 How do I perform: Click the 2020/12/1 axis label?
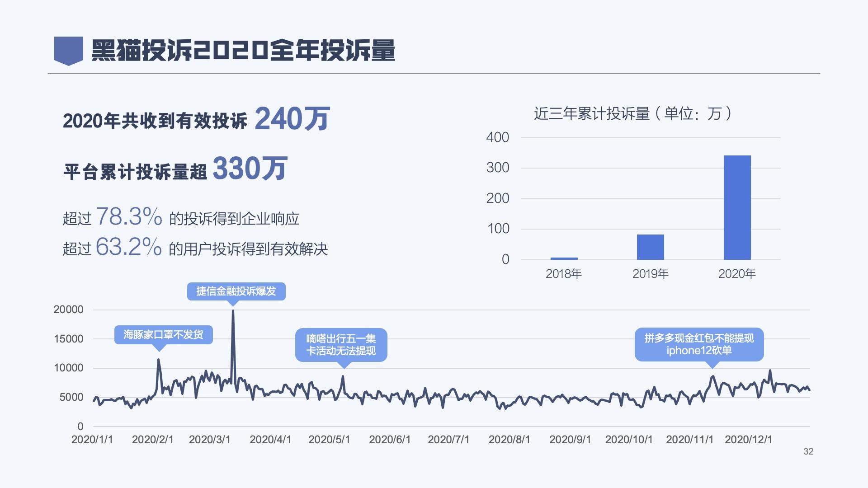click(747, 438)
